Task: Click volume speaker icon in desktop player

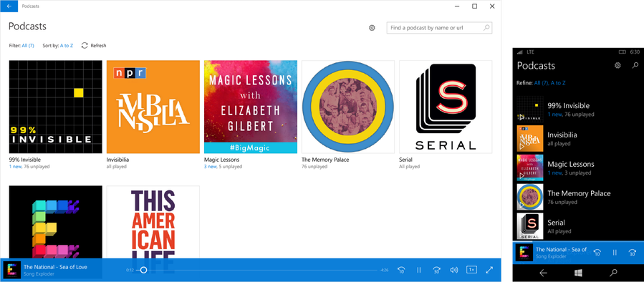Action: [454, 270]
